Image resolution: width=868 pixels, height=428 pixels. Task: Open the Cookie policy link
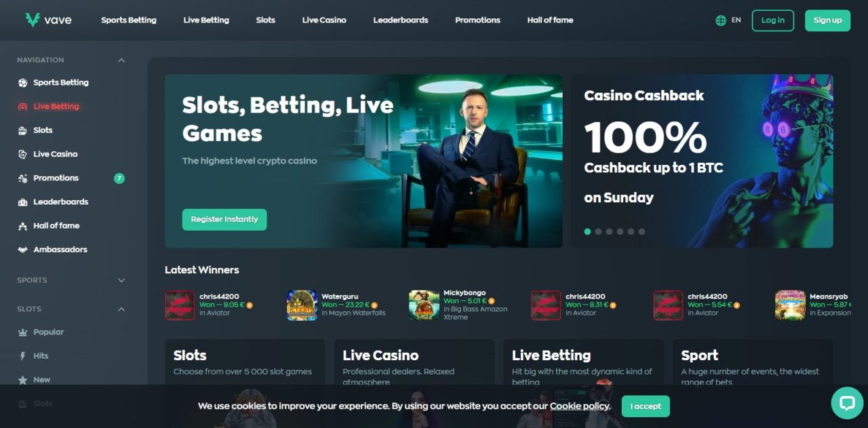pos(580,406)
